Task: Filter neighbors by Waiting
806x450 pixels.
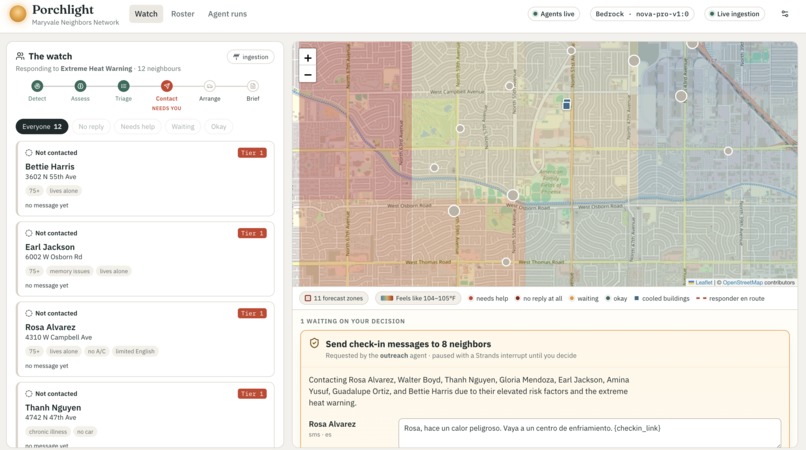Action: click(183, 127)
